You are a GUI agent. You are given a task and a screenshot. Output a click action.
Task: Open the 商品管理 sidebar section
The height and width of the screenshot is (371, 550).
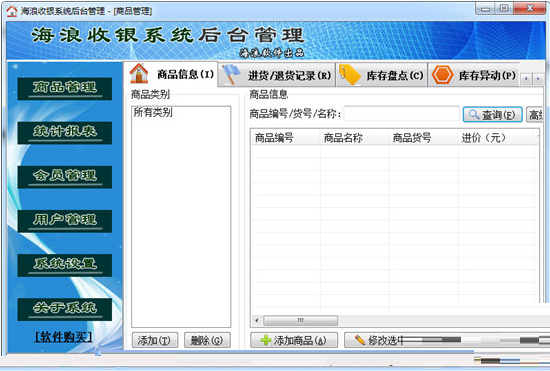[x=65, y=88]
